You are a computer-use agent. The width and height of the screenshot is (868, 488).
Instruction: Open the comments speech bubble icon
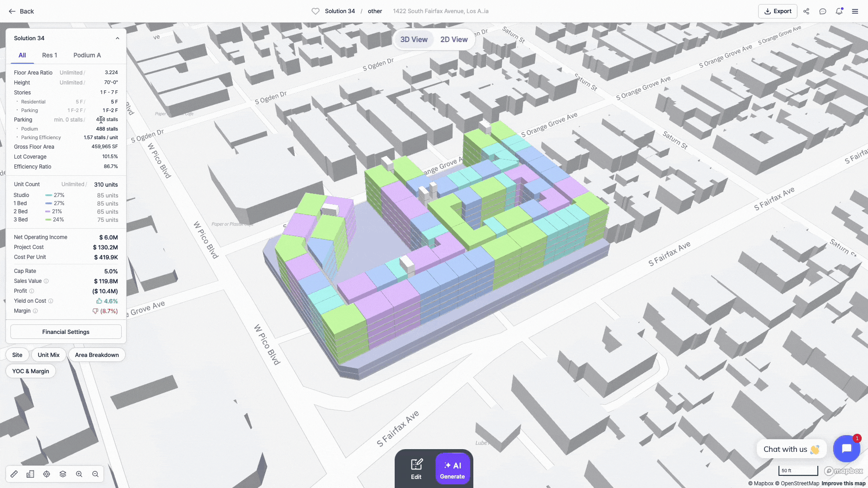(x=822, y=11)
